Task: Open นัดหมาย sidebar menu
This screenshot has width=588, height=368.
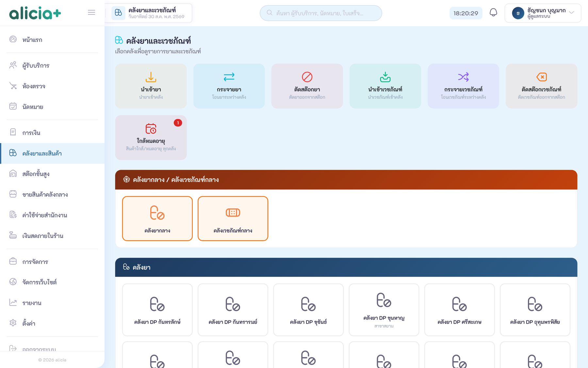Action: coord(52,107)
